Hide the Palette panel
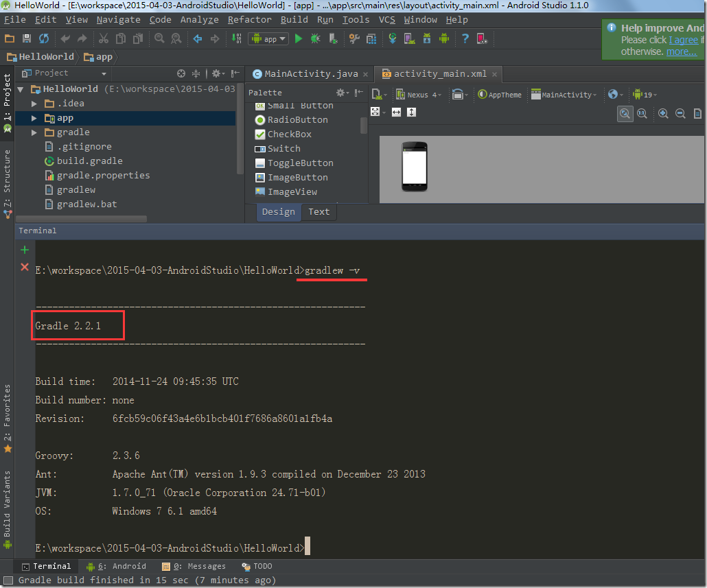 358,93
